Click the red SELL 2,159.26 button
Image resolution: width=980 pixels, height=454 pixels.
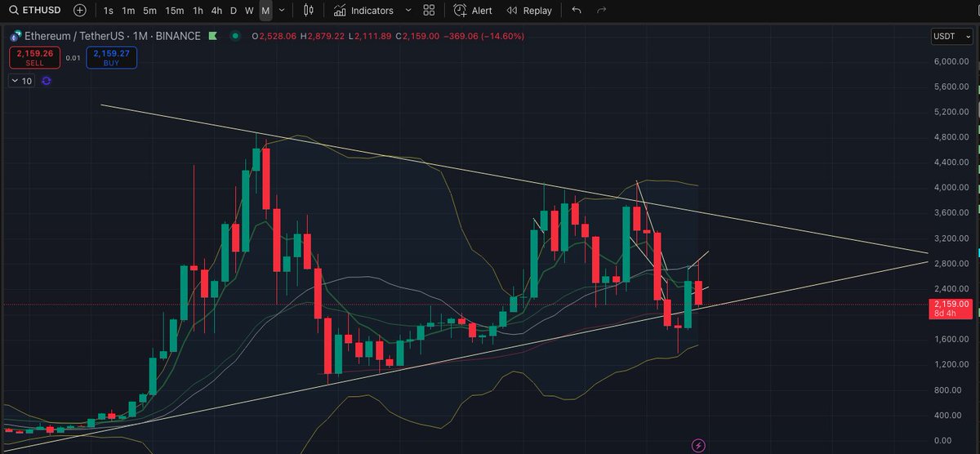(33, 57)
